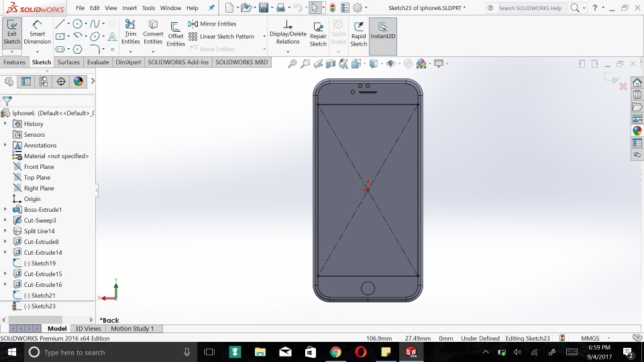
Task: Select Split Line14 in the tree
Action: [39, 231]
